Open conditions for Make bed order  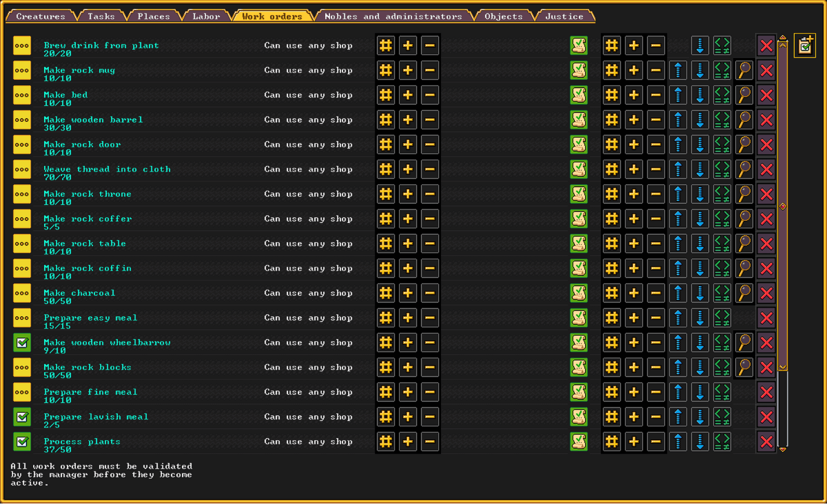(579, 95)
